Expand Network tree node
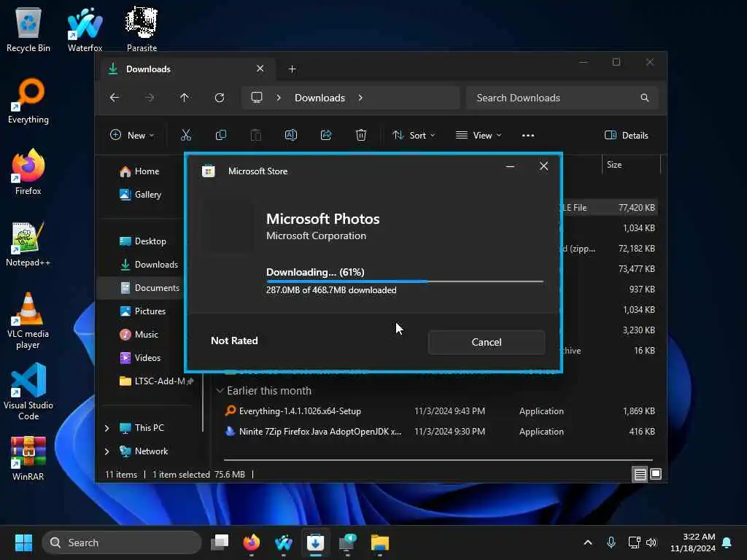Screen dimensions: 747x560 coord(107,451)
